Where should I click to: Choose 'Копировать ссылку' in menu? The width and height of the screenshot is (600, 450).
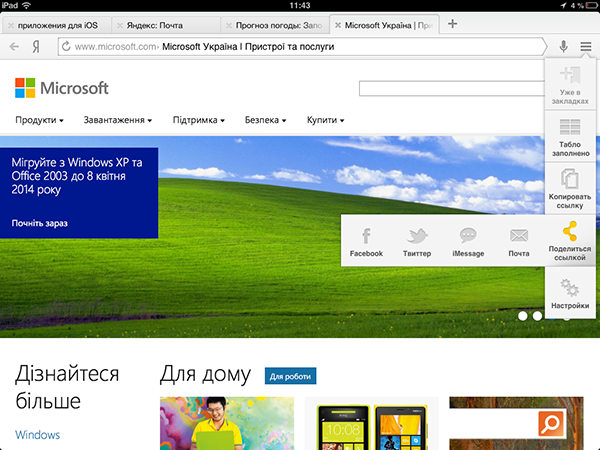tap(570, 189)
